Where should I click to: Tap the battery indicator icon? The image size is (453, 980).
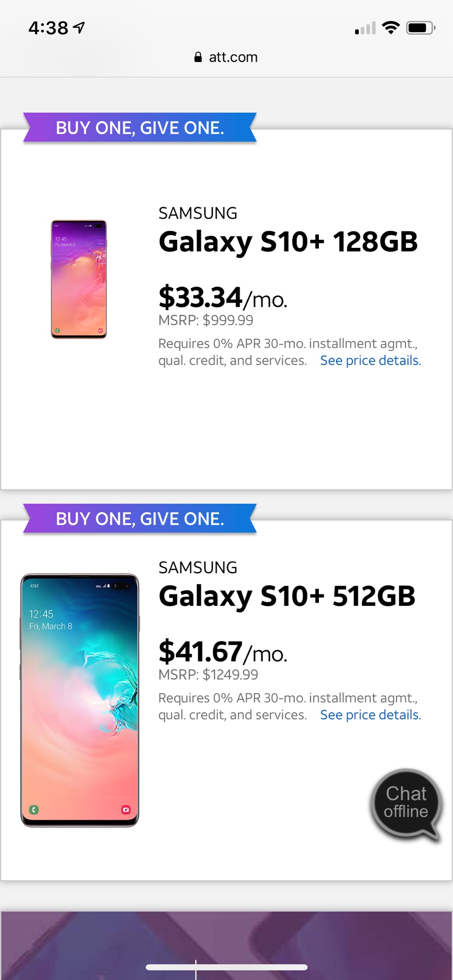click(x=420, y=28)
